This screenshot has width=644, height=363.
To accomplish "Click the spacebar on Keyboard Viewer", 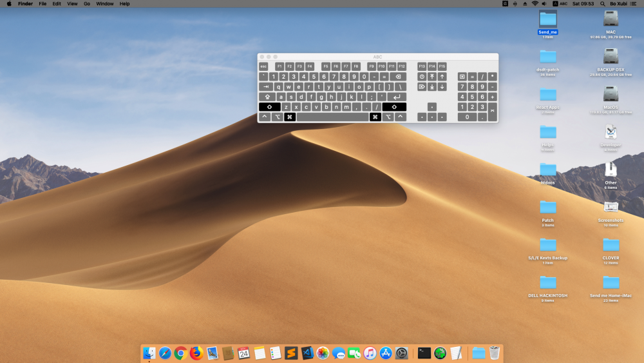I will point(333,117).
